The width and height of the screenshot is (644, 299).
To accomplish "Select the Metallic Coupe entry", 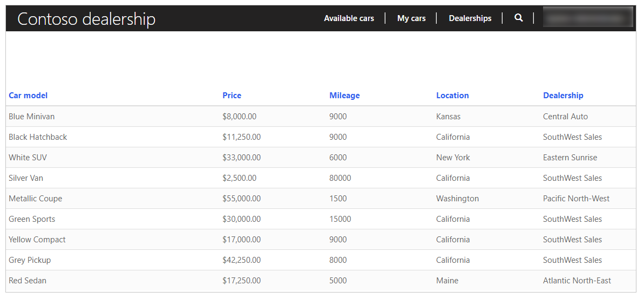I will (x=321, y=199).
